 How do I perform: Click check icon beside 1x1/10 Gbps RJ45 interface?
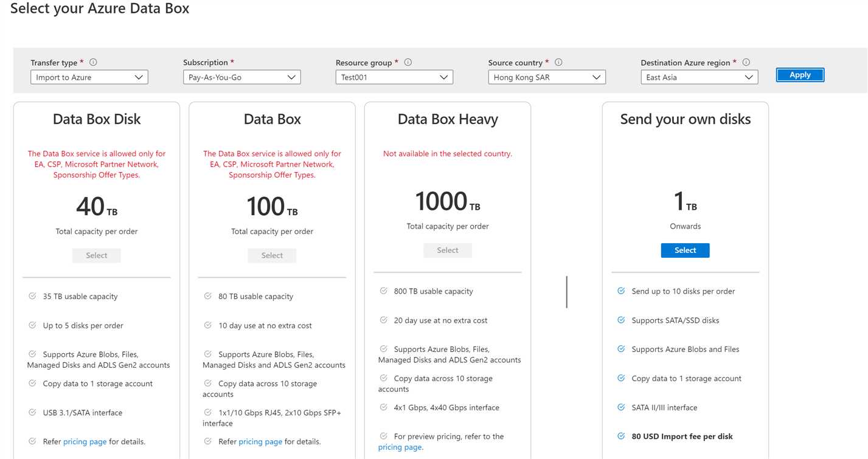(x=208, y=412)
